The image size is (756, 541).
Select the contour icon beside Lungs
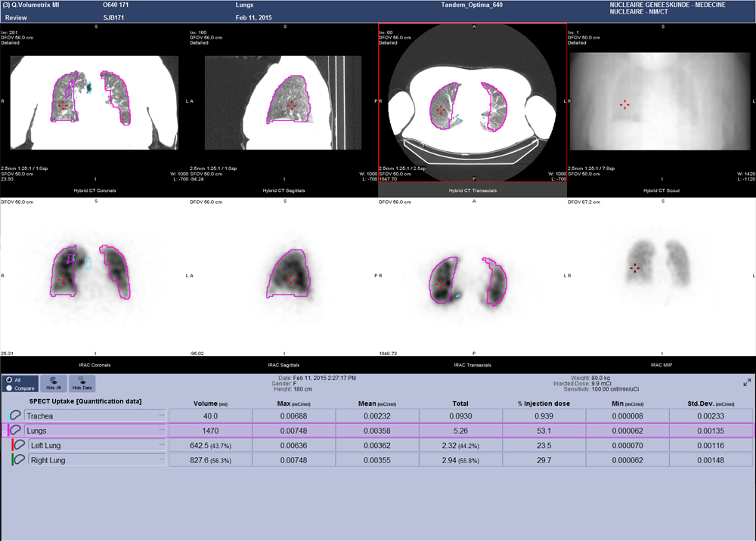(x=16, y=430)
